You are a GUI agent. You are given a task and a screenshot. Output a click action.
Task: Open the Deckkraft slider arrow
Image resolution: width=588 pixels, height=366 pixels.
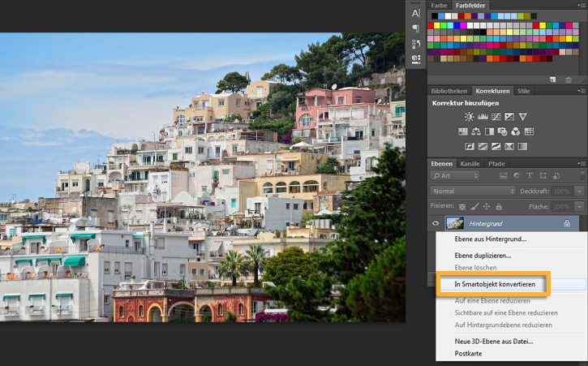580,191
